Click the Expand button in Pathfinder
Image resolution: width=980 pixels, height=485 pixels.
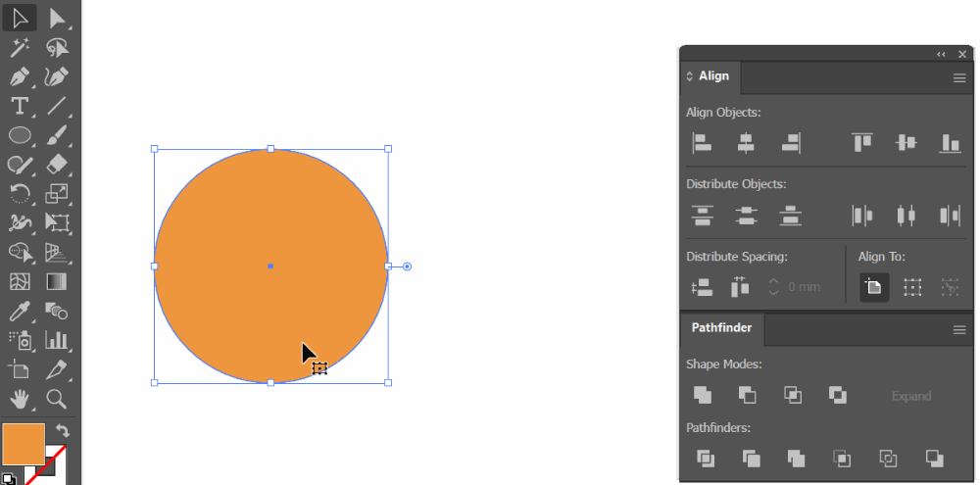911,396
